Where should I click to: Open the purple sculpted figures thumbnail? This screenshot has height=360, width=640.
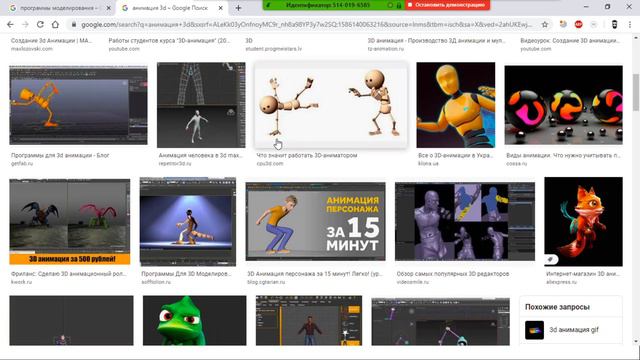(465, 221)
